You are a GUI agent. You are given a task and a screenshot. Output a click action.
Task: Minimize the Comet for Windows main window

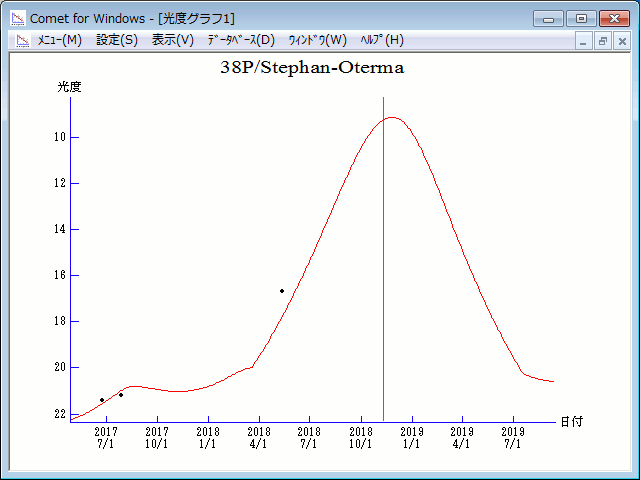pyautogui.click(x=548, y=18)
